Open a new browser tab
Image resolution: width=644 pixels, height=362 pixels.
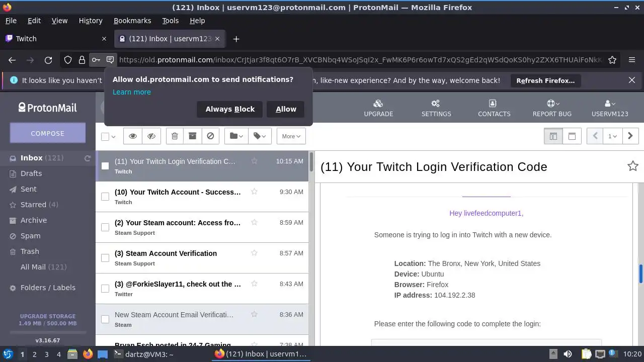[236, 39]
